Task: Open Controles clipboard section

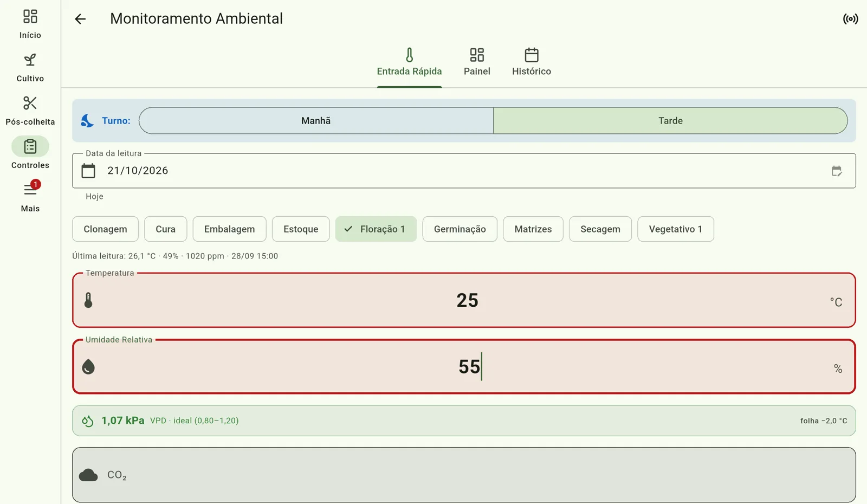Action: pyautogui.click(x=30, y=153)
